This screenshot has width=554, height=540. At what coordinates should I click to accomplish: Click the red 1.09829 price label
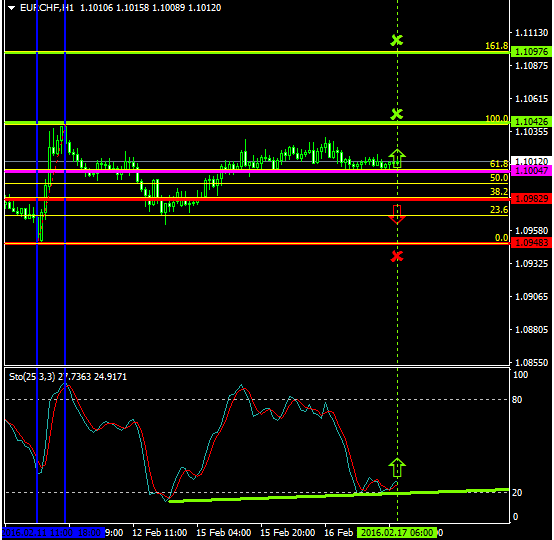tap(531, 199)
